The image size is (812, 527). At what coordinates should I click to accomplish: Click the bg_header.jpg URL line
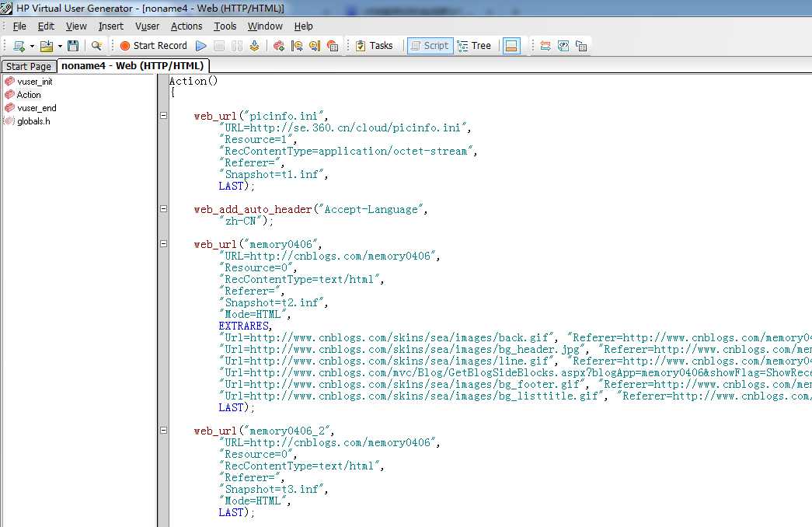pyautogui.click(x=515, y=349)
